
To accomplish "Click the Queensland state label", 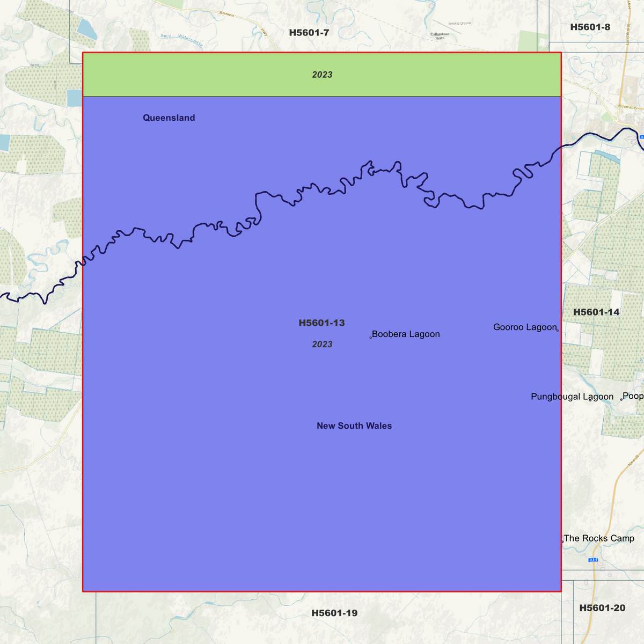I will 169,118.
